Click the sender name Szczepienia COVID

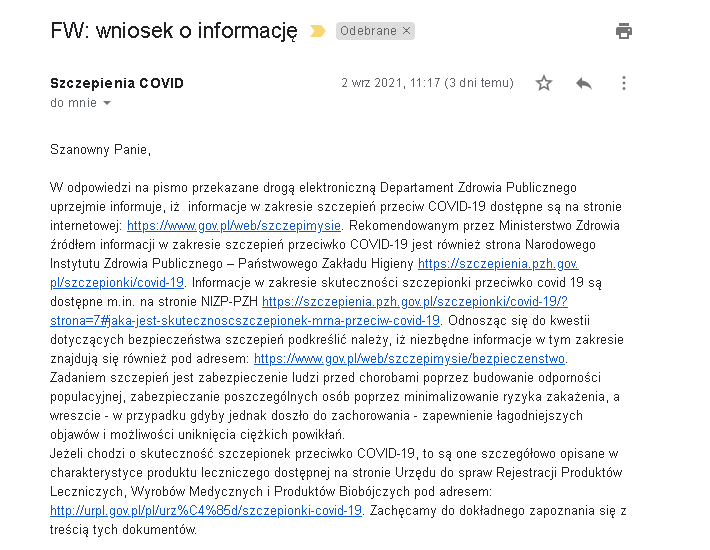(117, 83)
